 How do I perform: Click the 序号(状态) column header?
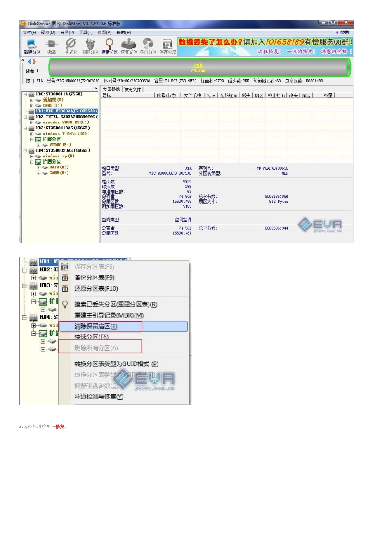[x=167, y=96]
